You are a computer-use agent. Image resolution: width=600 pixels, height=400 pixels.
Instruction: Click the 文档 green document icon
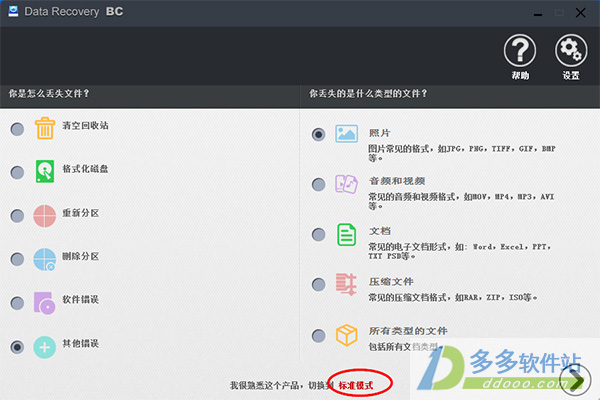[347, 235]
